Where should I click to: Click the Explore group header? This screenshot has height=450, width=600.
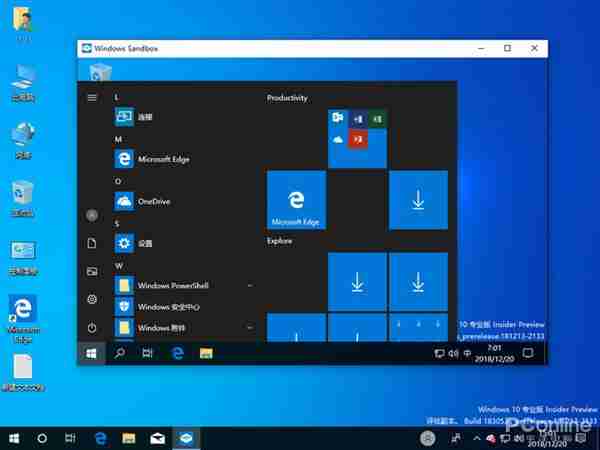(x=279, y=241)
